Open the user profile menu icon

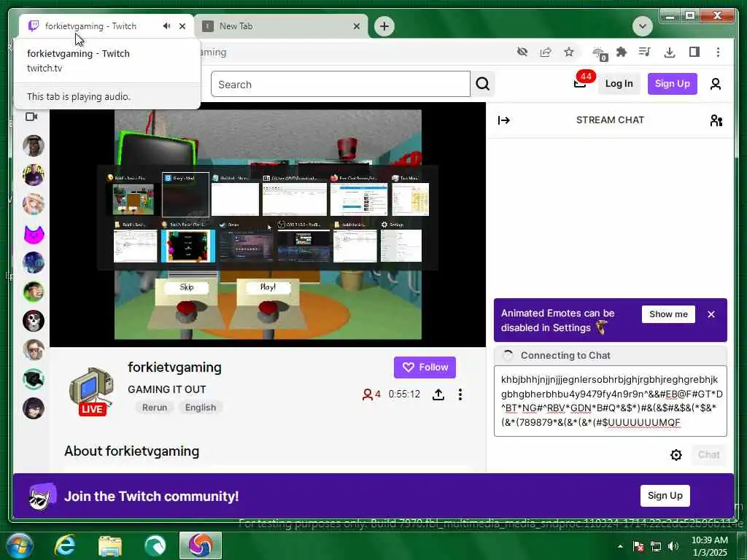(715, 85)
